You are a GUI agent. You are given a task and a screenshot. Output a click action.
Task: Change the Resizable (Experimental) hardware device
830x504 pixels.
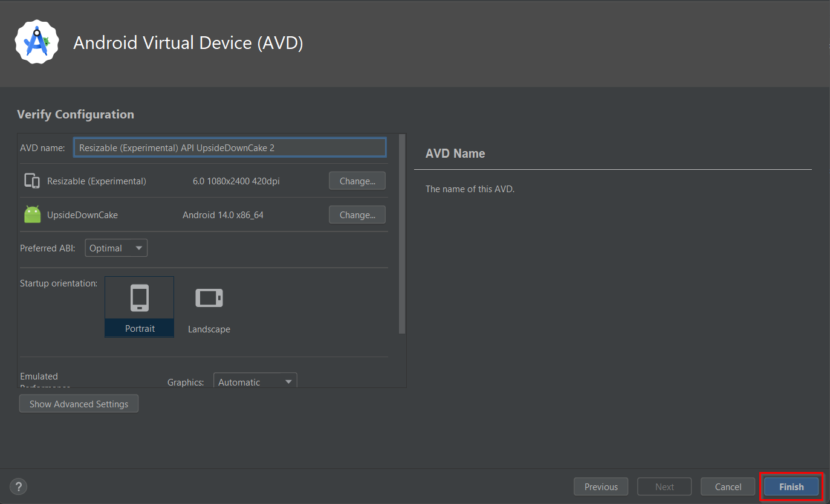(357, 181)
